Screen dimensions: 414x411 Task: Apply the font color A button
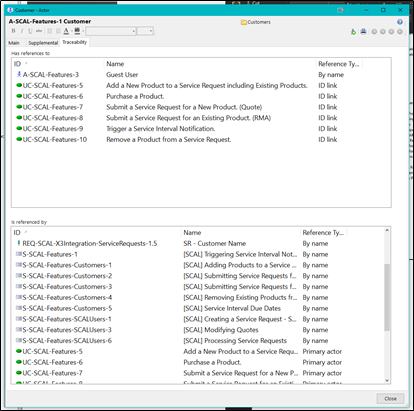pos(66,31)
